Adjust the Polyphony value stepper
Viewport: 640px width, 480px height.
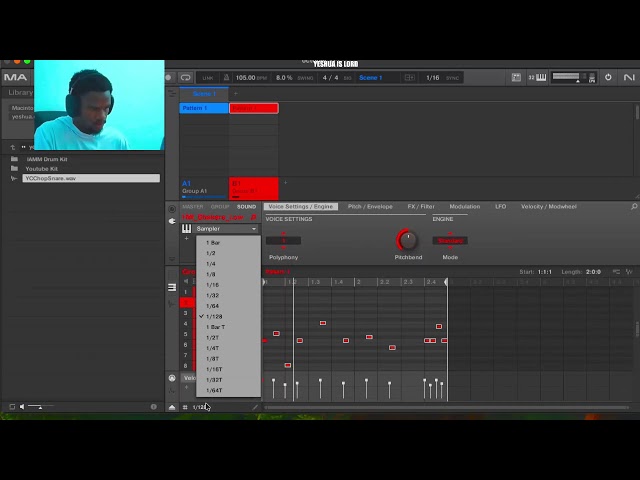click(x=283, y=241)
